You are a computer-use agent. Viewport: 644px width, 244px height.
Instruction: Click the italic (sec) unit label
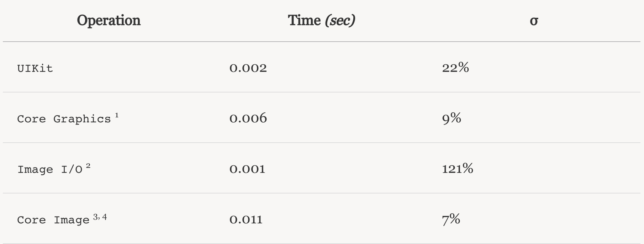click(x=340, y=21)
